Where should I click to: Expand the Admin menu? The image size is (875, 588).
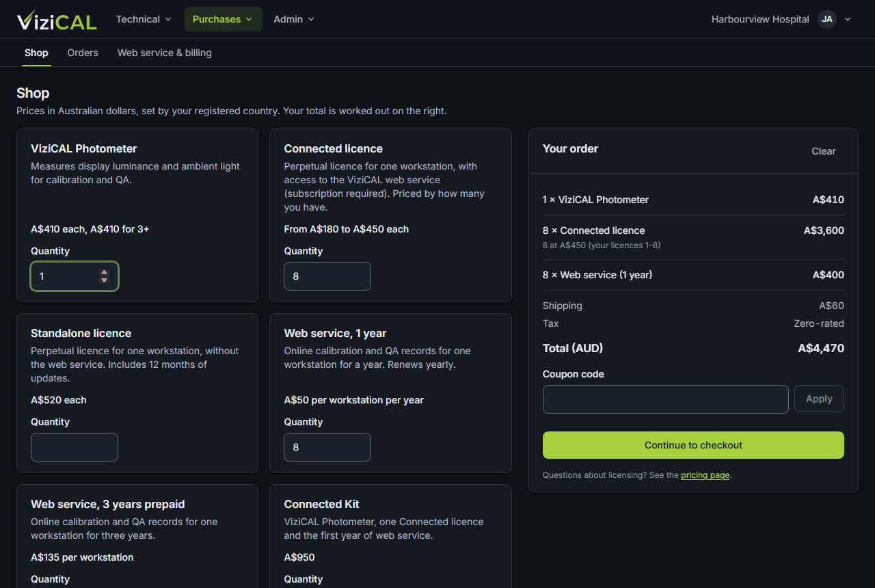point(294,19)
